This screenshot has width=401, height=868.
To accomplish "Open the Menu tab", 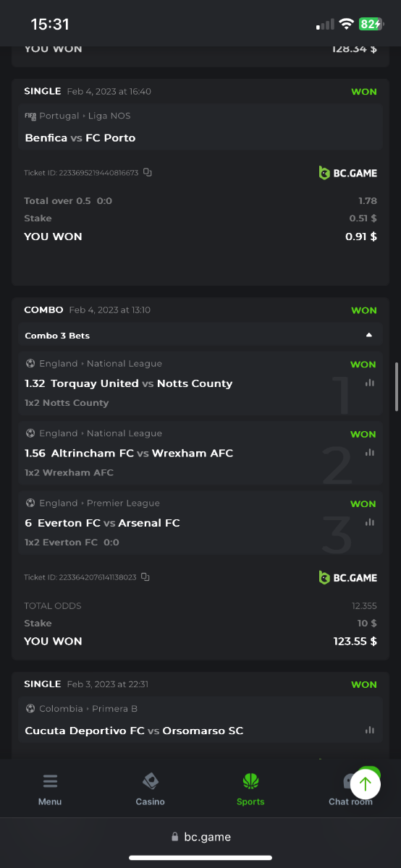I will 50,790.
